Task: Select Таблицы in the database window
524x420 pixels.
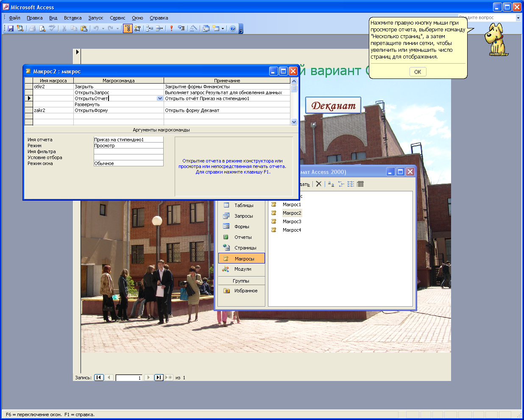Action: coord(242,205)
